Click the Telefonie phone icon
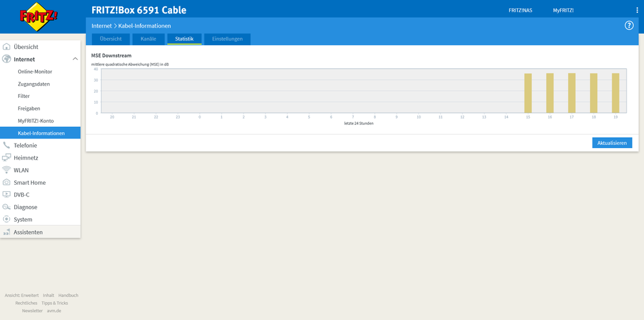 pos(6,146)
